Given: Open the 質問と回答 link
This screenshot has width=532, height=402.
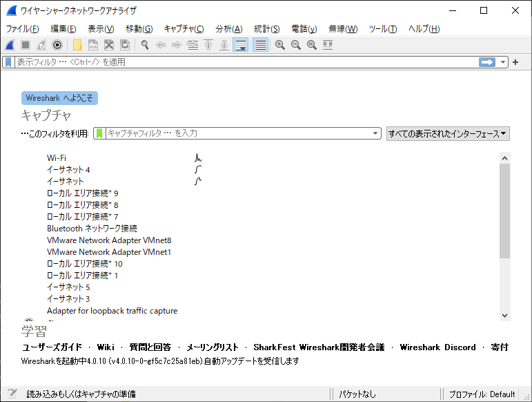Looking at the screenshot, I should pos(150,347).
